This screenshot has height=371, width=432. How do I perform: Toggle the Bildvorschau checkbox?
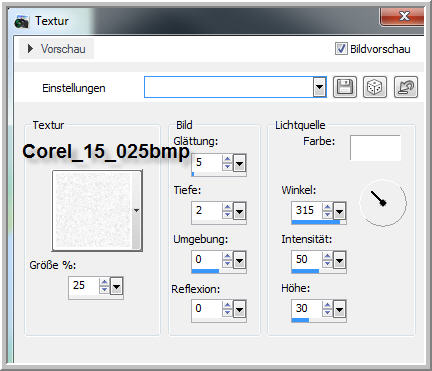(x=341, y=49)
